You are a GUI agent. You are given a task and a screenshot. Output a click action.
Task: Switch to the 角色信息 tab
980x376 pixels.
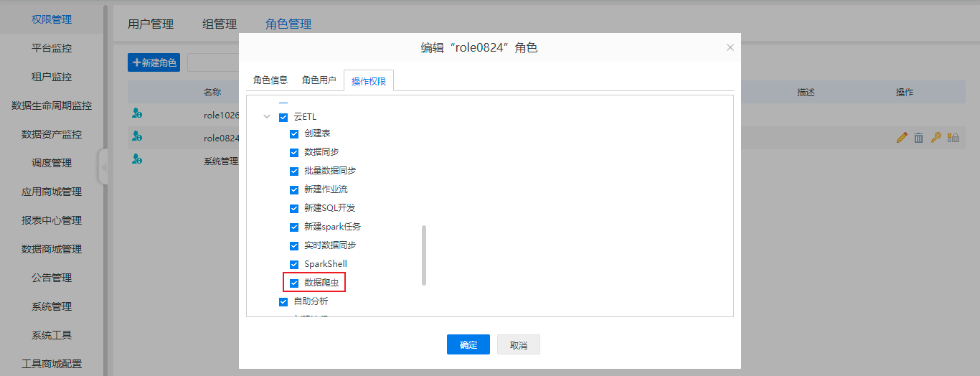[270, 80]
